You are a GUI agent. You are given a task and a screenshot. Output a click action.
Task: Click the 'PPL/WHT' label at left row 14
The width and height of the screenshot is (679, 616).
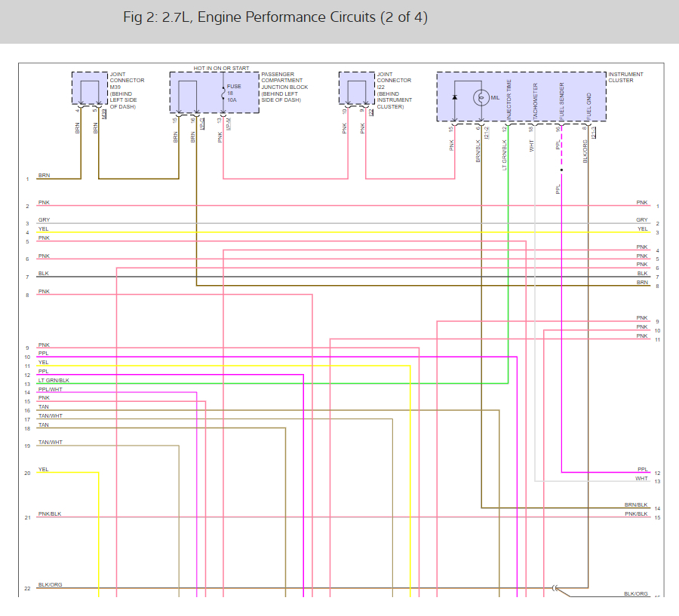tap(51, 390)
